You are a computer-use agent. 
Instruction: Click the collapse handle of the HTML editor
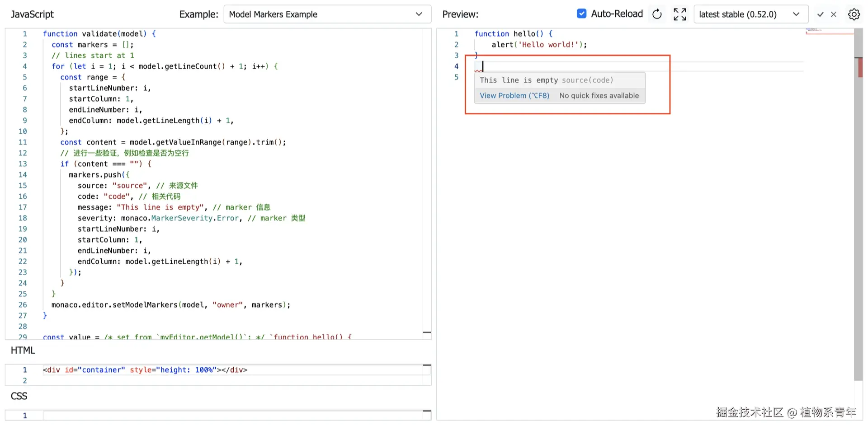pyautogui.click(x=426, y=365)
